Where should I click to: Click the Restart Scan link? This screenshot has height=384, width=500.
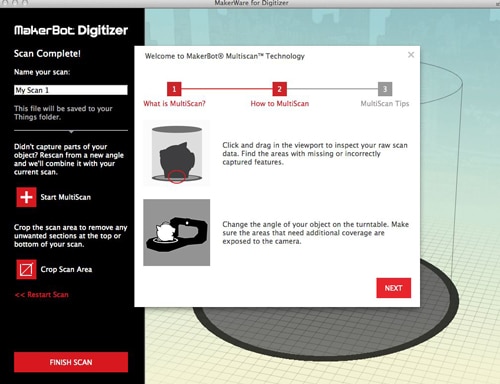tap(42, 295)
